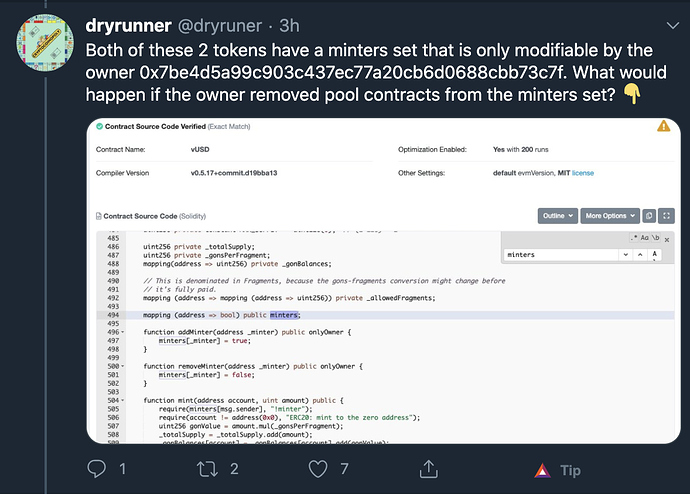Viewport: 690px width, 494px height.
Task: Retweet this tweet
Action: [207, 468]
